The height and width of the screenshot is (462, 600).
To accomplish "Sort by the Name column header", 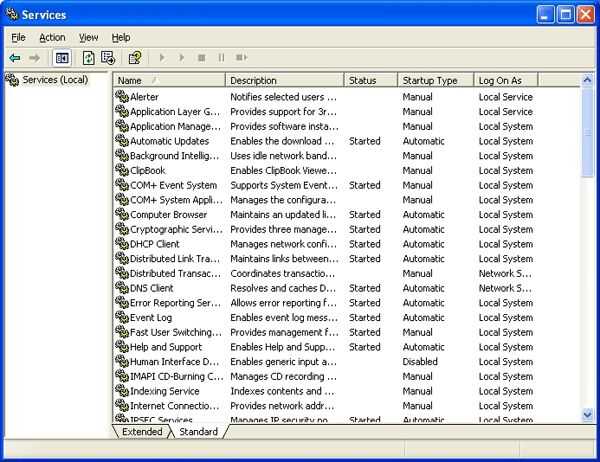I will [169, 80].
